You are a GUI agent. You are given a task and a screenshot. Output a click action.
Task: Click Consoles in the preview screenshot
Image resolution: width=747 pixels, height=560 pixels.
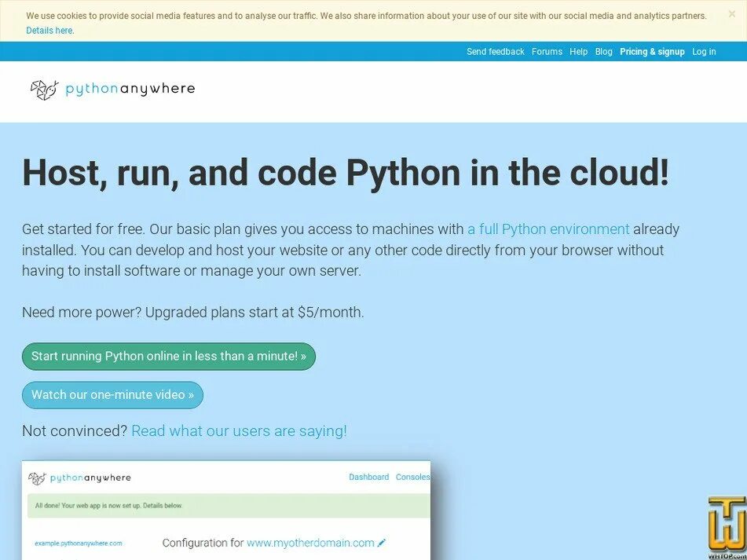click(x=412, y=478)
